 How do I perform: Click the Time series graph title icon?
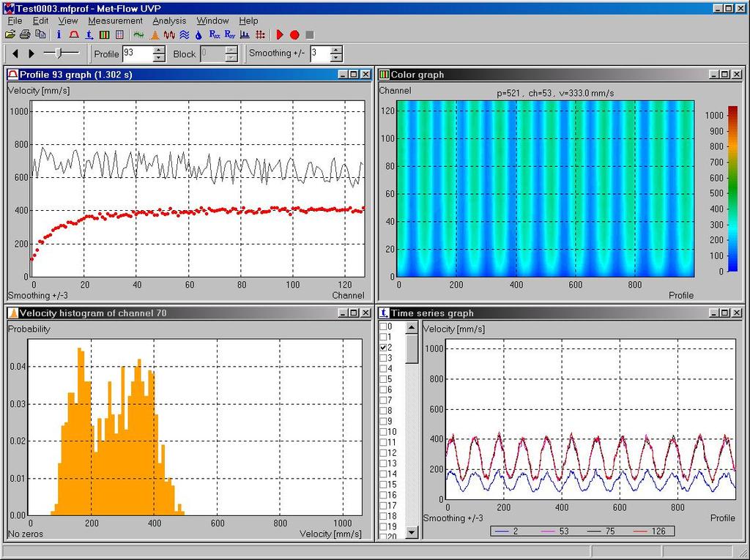point(384,313)
